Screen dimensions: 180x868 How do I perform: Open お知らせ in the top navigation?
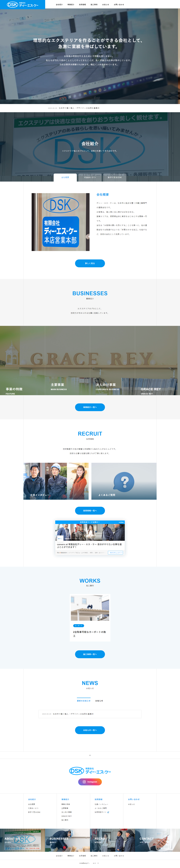106,5
